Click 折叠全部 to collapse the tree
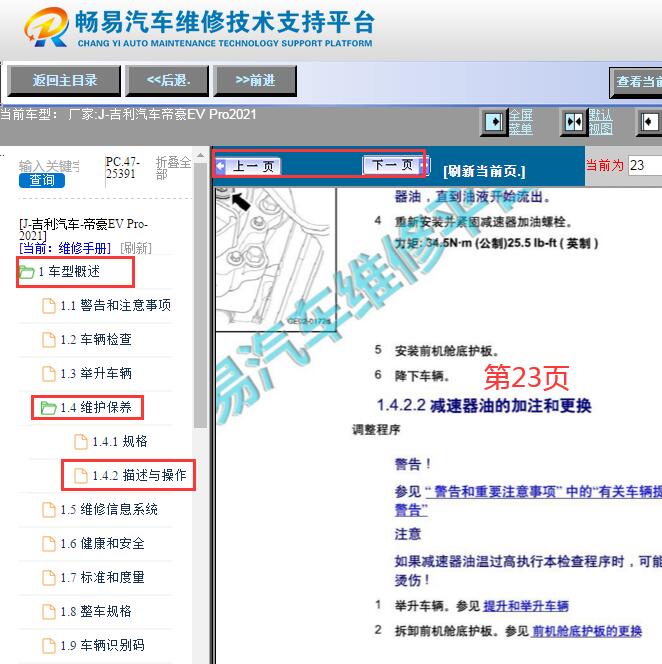The width and height of the screenshot is (662, 664). 173,168
